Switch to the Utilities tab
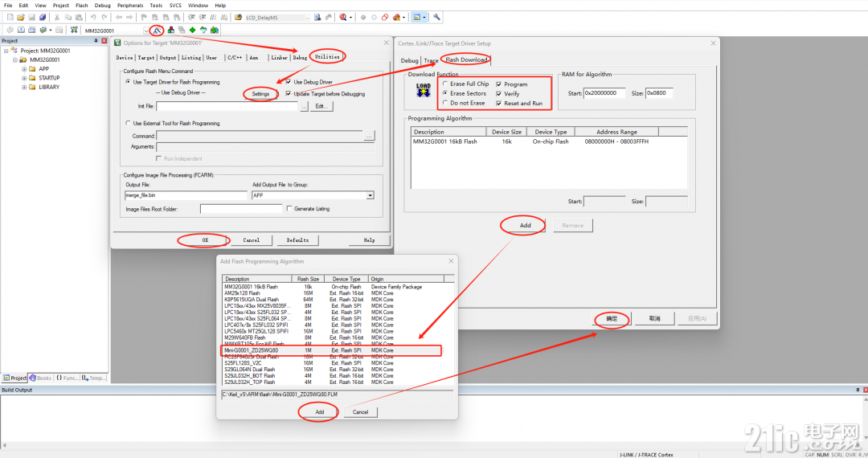Viewport: 868px width, 458px height. coord(326,56)
